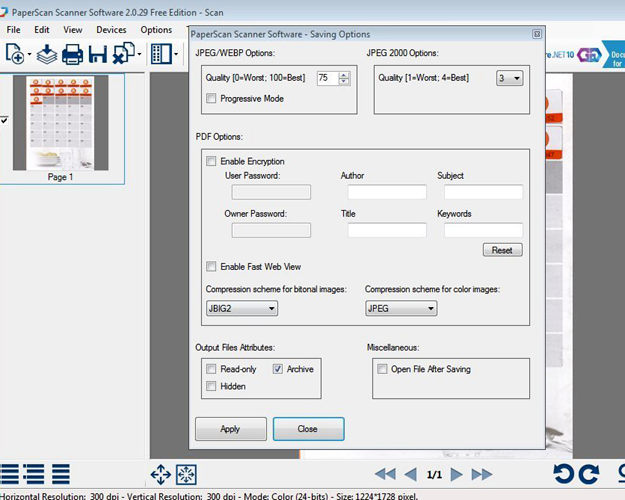This screenshot has height=500, width=625.
Task: Enable Open File After Saving
Action: [382, 369]
